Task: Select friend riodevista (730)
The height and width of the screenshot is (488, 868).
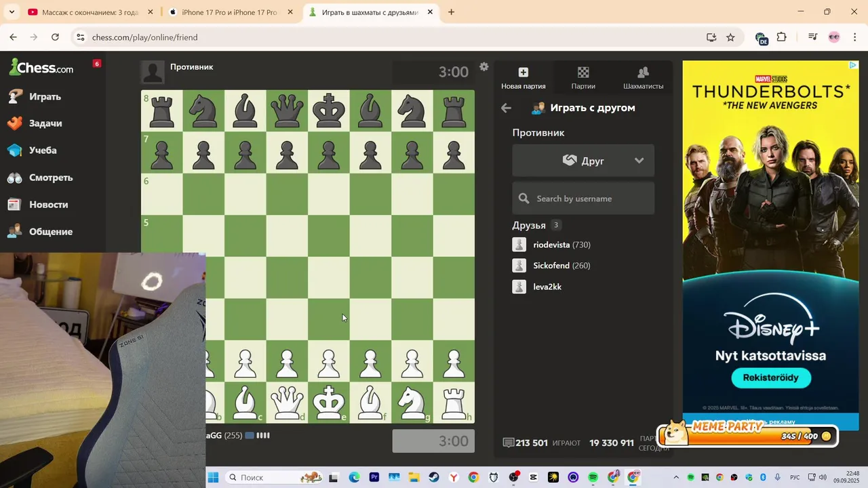Action: coord(561,245)
